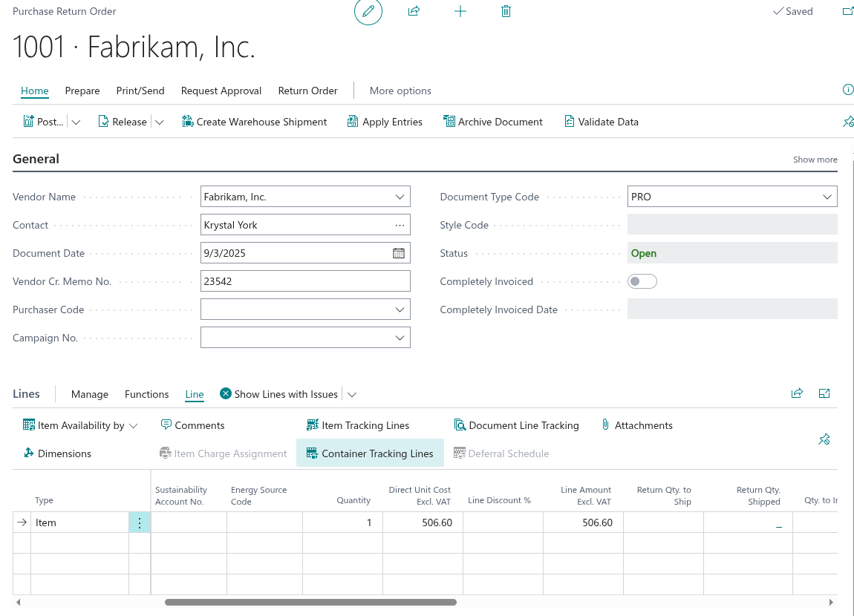Click the Contact field ellipsis button
Viewport: 854px width, 616px height.
[400, 225]
